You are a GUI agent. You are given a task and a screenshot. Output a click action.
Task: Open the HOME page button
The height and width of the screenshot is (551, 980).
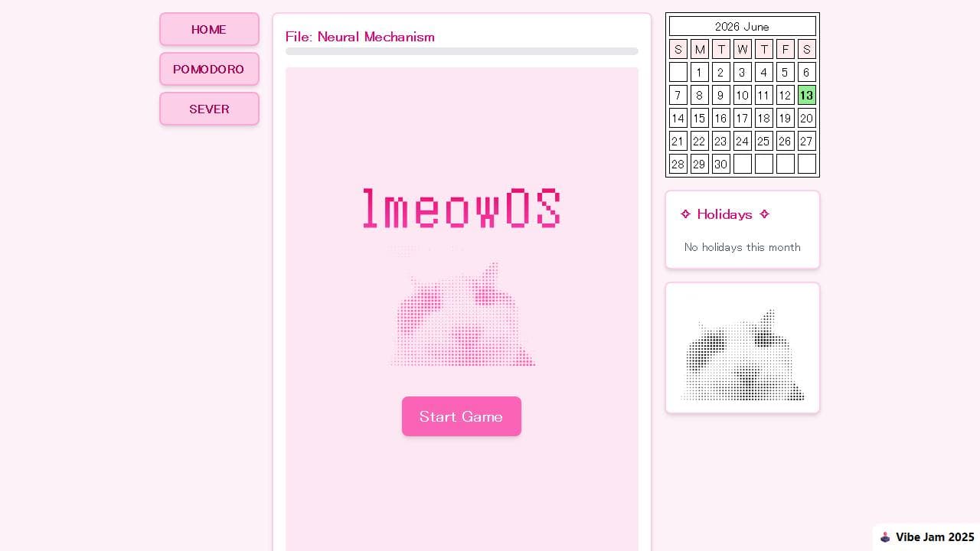point(209,29)
